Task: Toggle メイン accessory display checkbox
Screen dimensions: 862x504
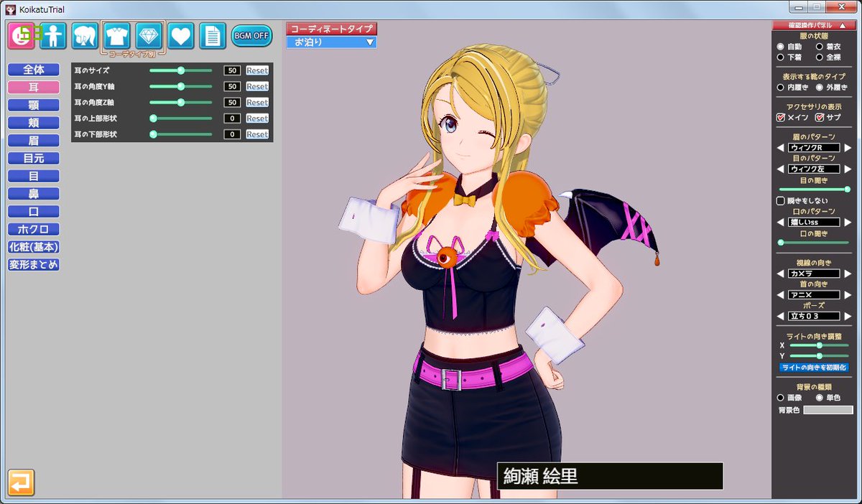Action: pyautogui.click(x=781, y=117)
